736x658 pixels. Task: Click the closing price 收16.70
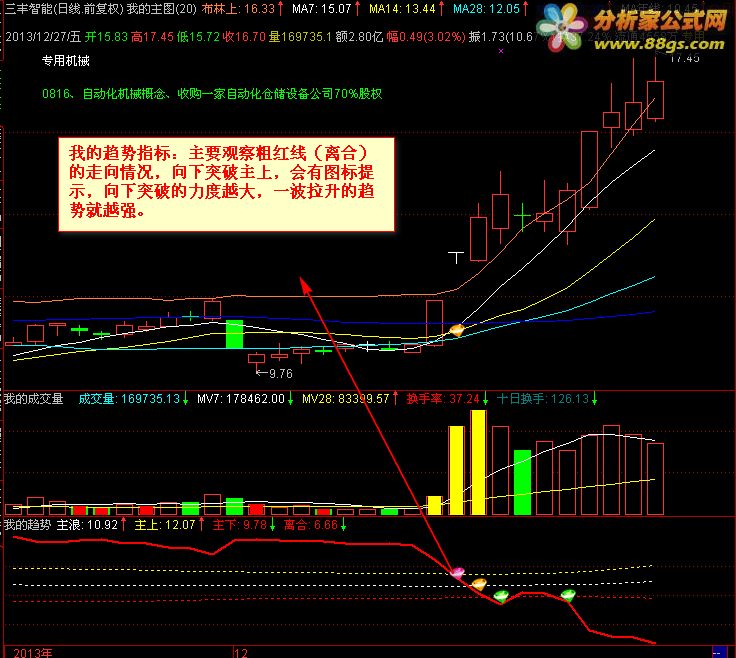(x=244, y=37)
